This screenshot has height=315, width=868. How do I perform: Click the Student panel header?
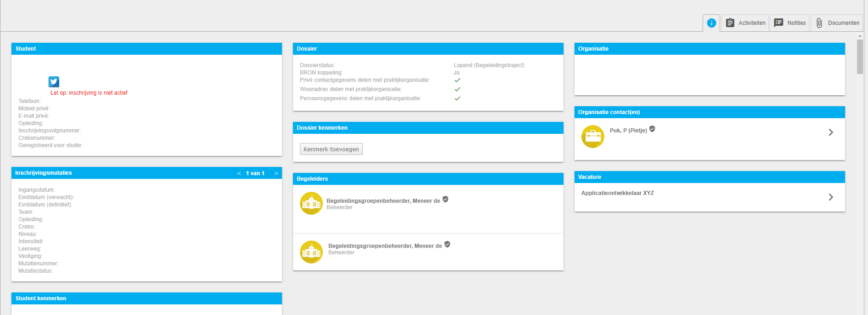[x=147, y=49]
